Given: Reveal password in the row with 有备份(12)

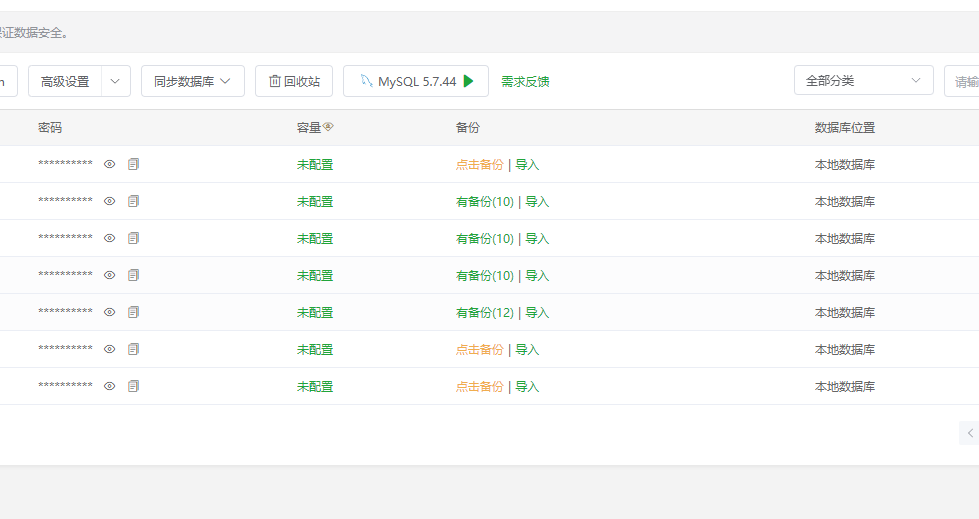Looking at the screenshot, I should click(x=109, y=312).
